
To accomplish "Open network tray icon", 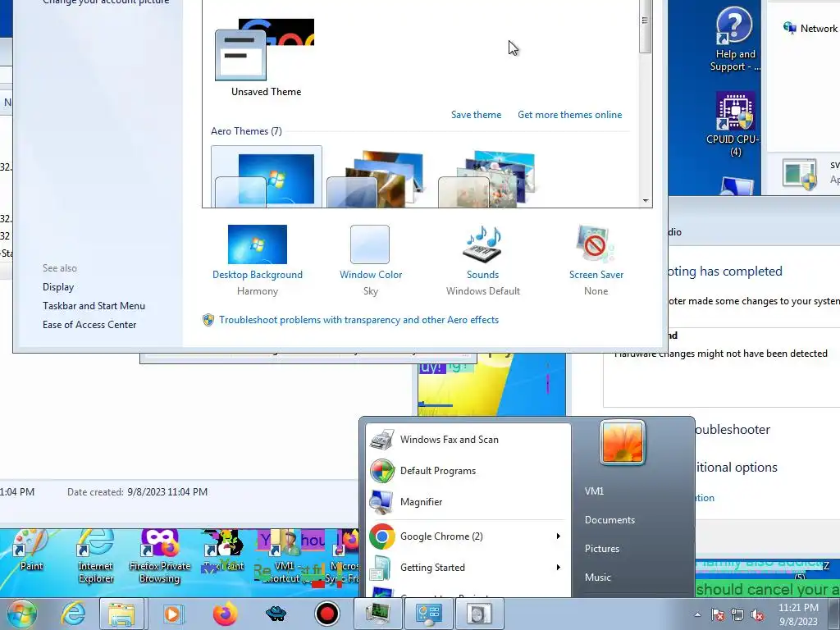I will coord(737,614).
